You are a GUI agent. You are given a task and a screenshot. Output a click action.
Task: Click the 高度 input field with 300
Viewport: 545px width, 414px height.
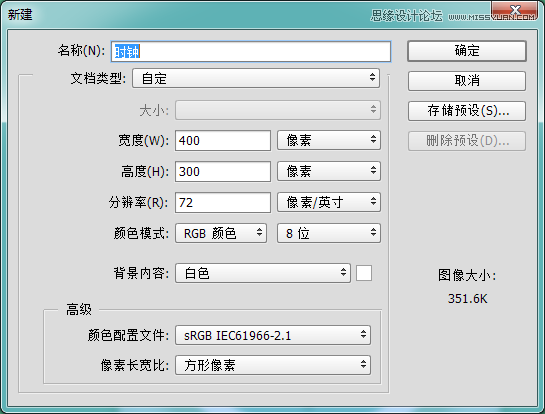tap(223, 171)
